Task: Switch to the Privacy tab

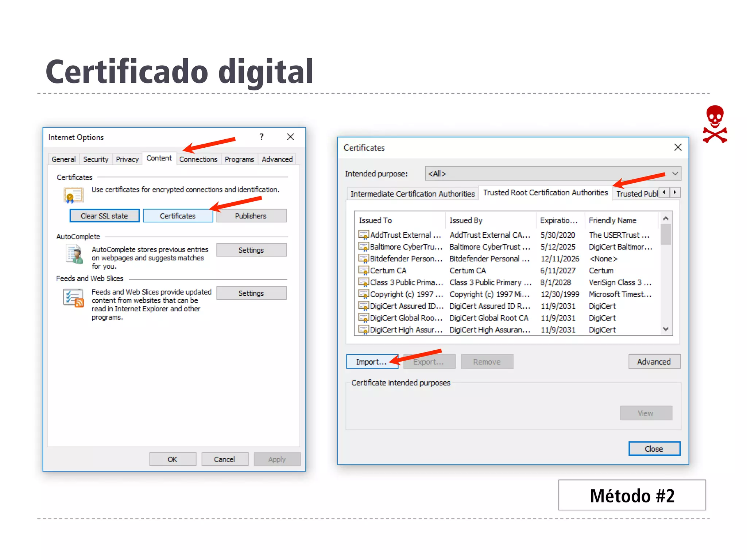Action: pos(127,159)
